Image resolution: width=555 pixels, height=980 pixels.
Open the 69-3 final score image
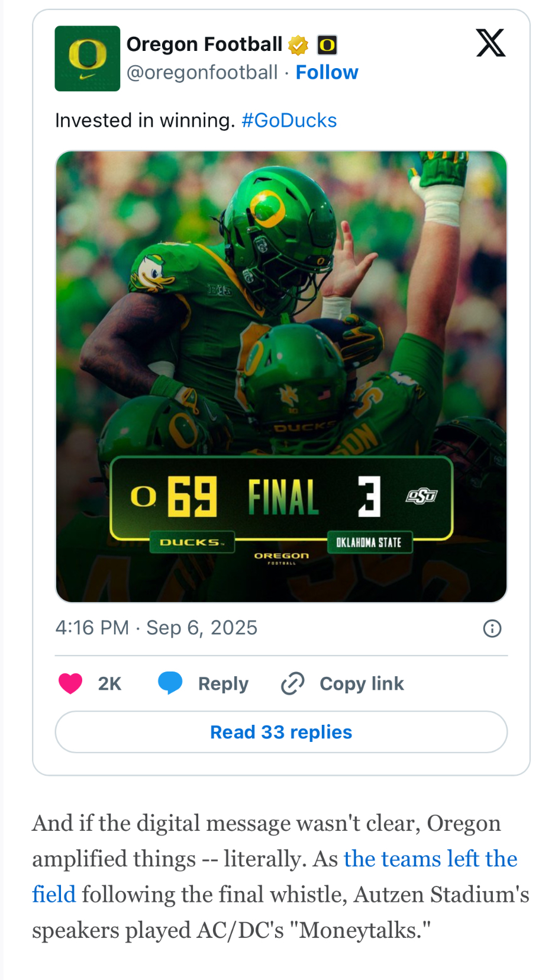pos(282,377)
